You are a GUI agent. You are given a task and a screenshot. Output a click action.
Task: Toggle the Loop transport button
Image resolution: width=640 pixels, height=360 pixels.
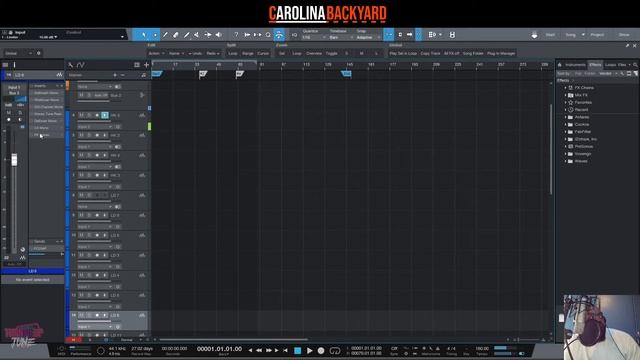pyautogui.click(x=335, y=351)
